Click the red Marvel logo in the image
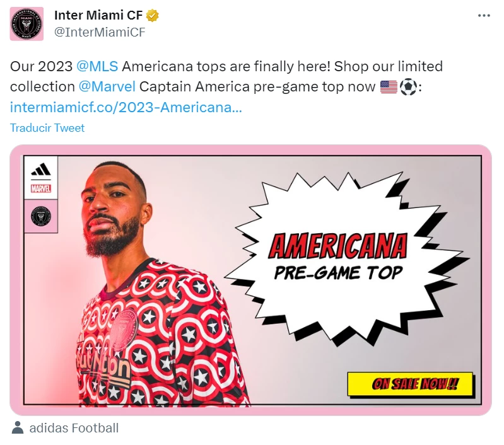The image size is (504, 445). (x=41, y=188)
